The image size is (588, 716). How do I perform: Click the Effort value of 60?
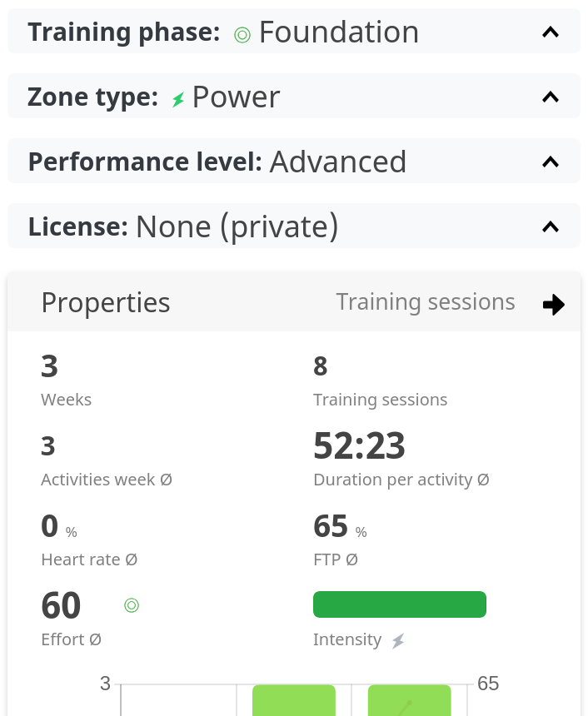tap(61, 606)
